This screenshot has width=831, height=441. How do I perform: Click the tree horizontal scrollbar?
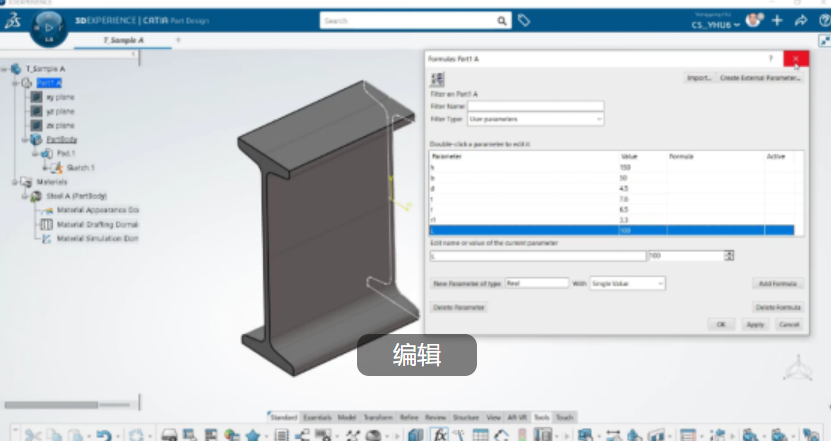(x=51, y=405)
